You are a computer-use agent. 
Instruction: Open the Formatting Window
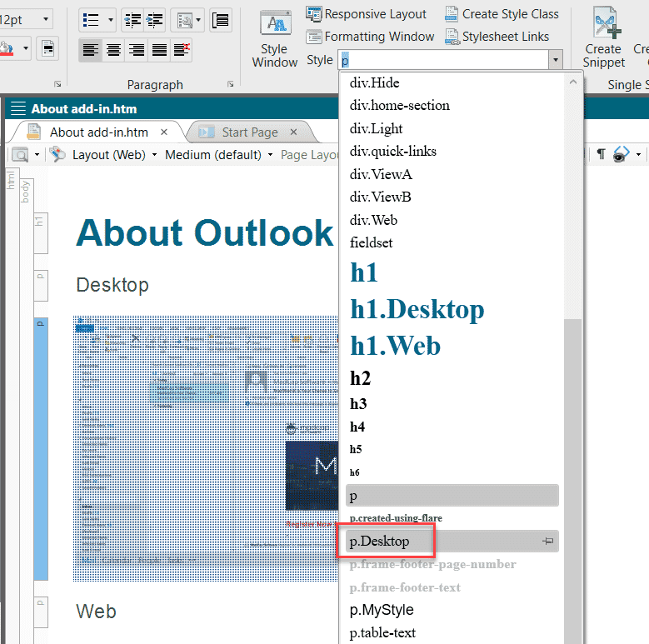(370, 37)
